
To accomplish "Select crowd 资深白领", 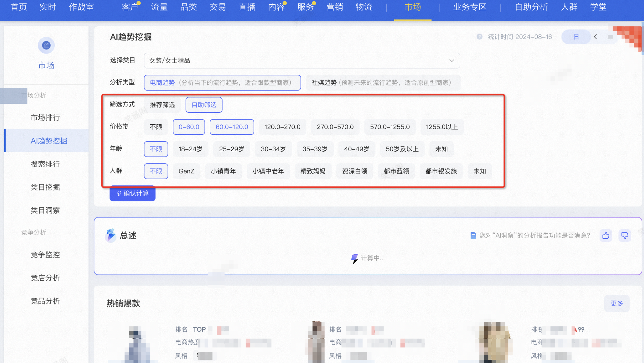I will (355, 172).
